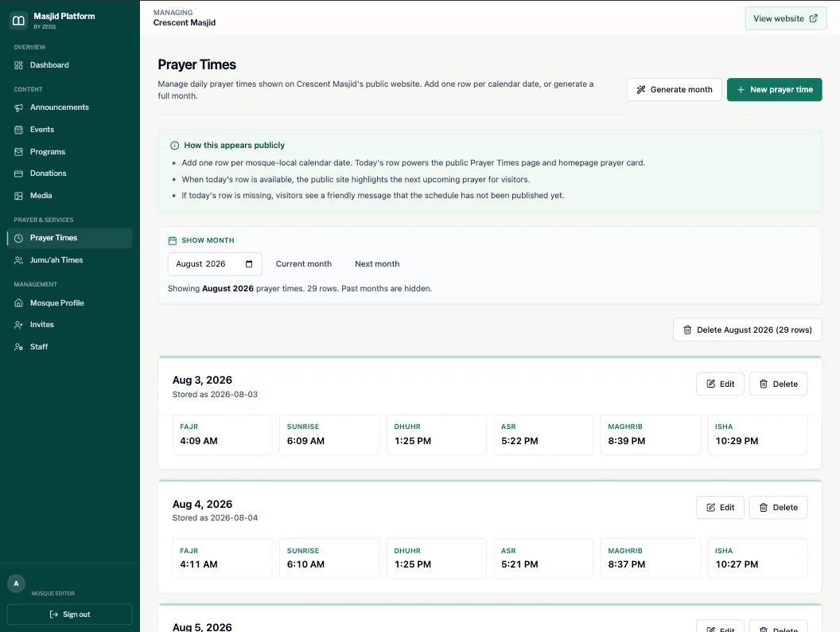Click the user avatar labeled A
The width and height of the screenshot is (840, 632).
coord(16,583)
